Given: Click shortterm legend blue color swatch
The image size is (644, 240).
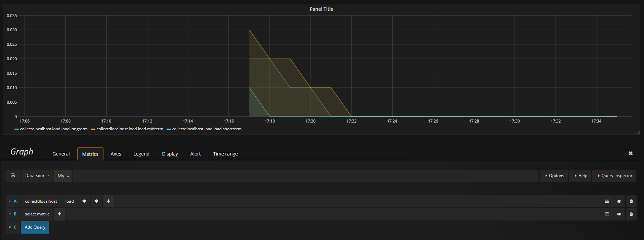Looking at the screenshot, I should (x=169, y=129).
